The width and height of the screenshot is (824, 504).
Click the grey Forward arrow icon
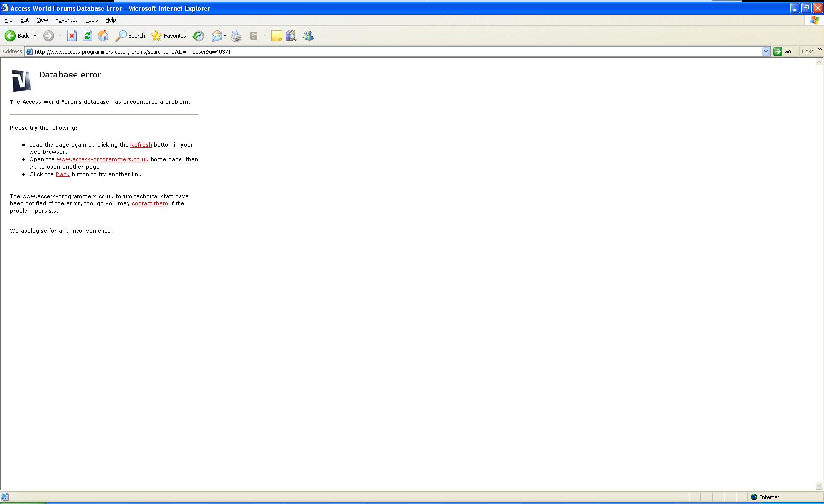[49, 36]
